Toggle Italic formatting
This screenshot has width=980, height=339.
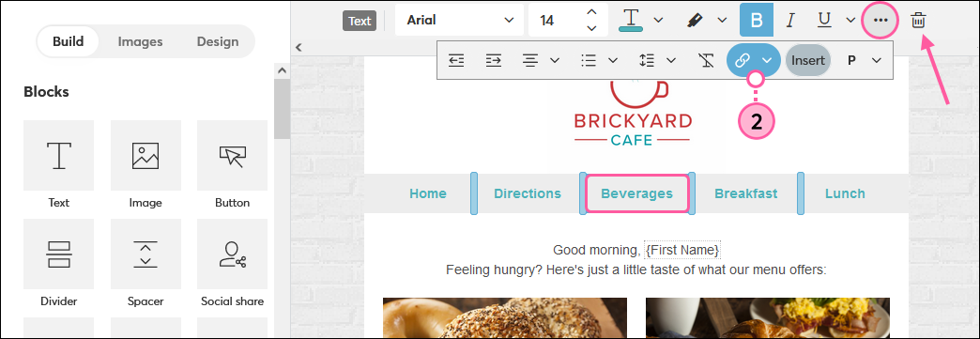click(x=790, y=20)
